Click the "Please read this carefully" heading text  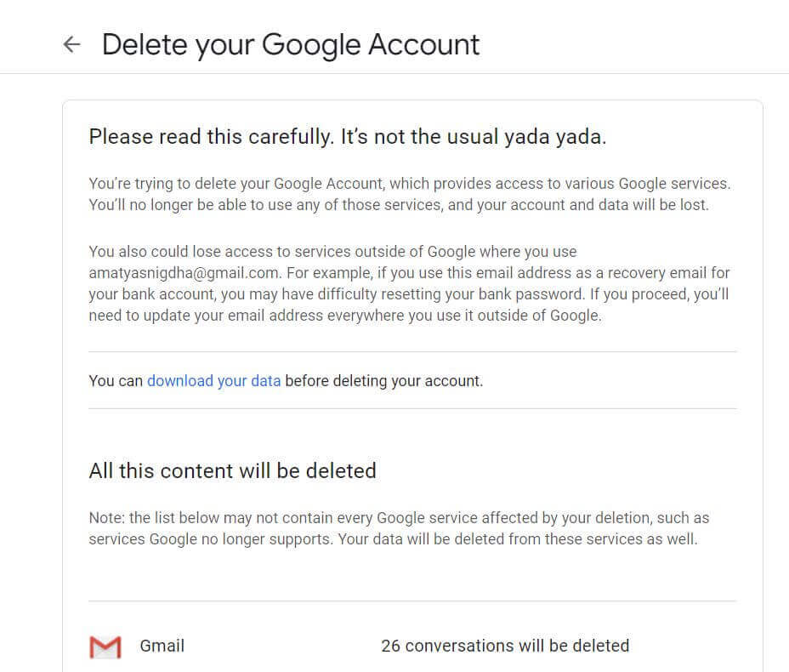(x=212, y=137)
